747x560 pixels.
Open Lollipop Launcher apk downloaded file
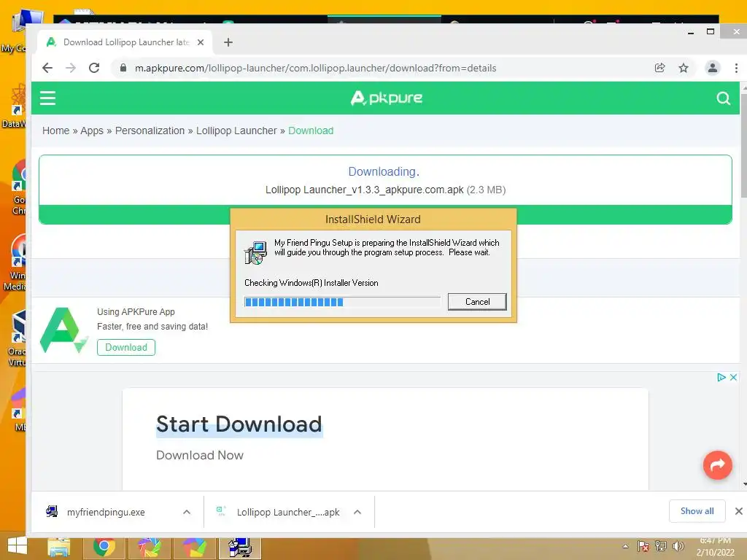point(287,512)
